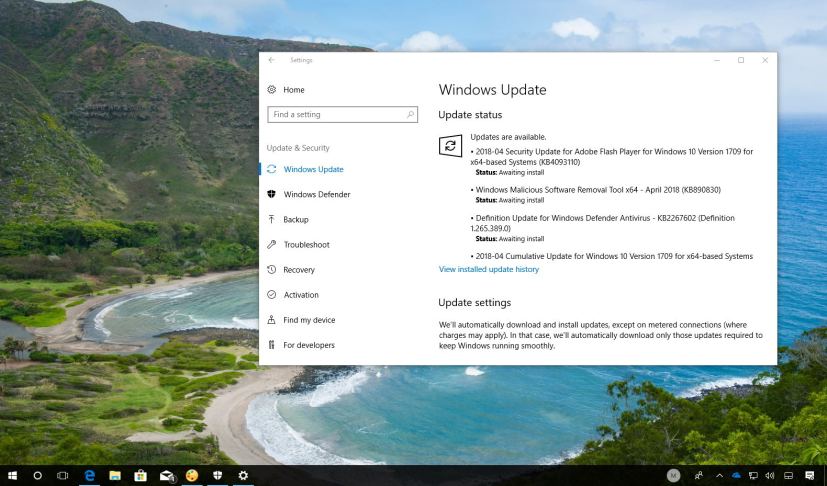Open network status tray icon
827x486 pixels.
click(x=753, y=475)
